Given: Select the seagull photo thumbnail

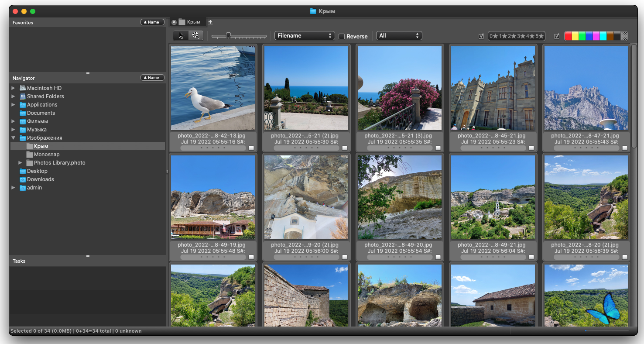Looking at the screenshot, I should click(213, 88).
